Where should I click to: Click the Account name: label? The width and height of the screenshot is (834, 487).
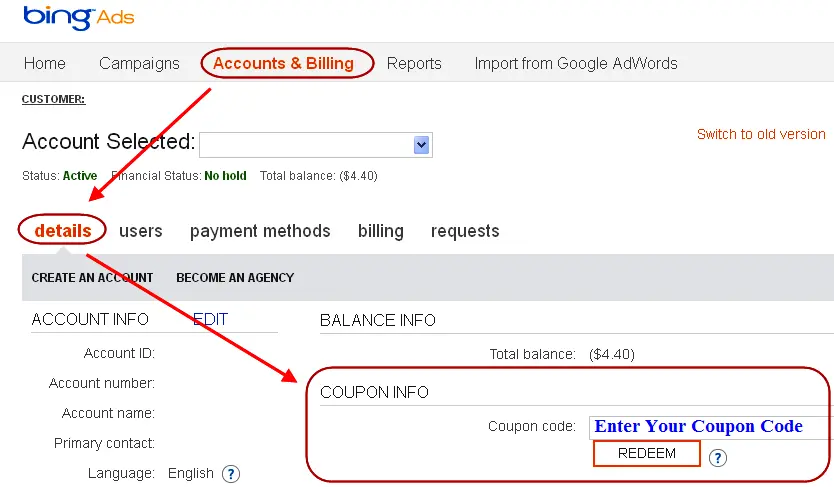[x=108, y=413]
